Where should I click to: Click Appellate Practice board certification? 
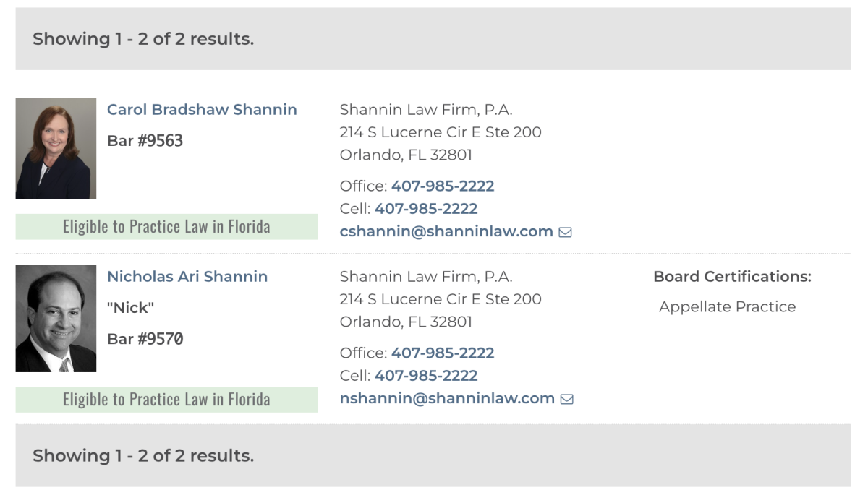727,307
